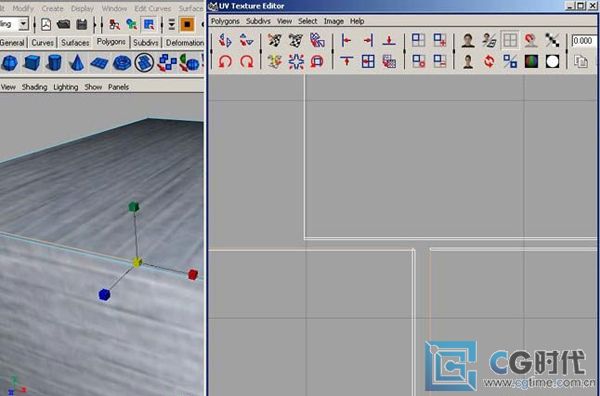The image size is (600, 396).
Task: Open the Polygons menu in UV Texture Editor
Action: click(225, 21)
